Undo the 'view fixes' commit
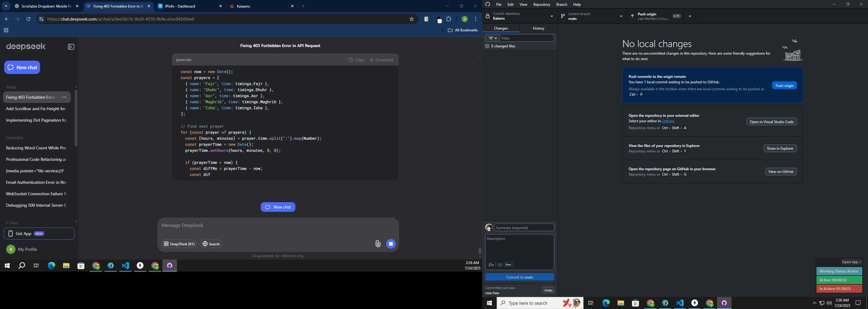Viewport: 868px width, 309px height. point(548,291)
